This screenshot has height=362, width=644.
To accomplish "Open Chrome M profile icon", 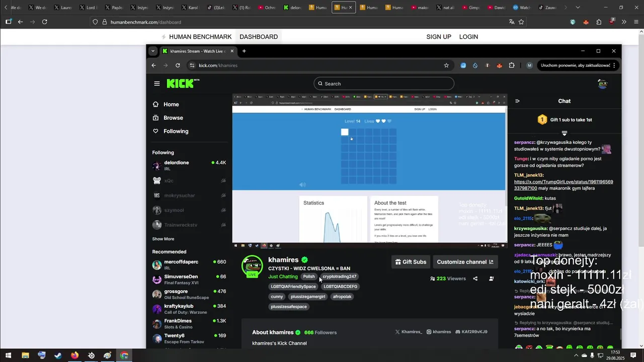I will (x=529, y=65).
